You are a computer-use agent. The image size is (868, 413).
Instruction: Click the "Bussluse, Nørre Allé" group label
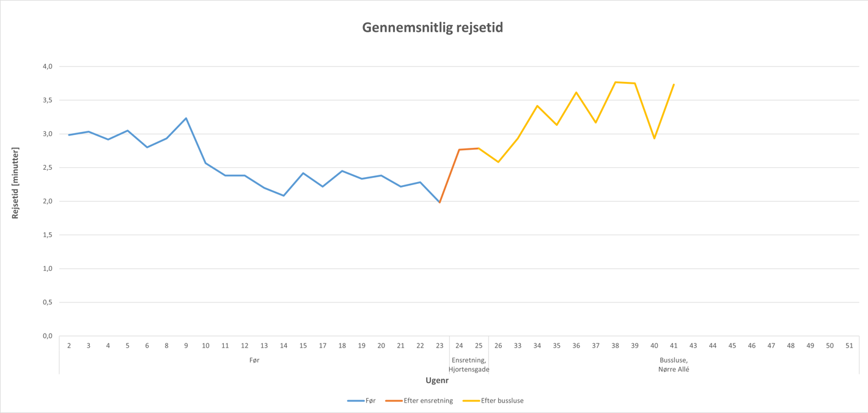(x=674, y=365)
